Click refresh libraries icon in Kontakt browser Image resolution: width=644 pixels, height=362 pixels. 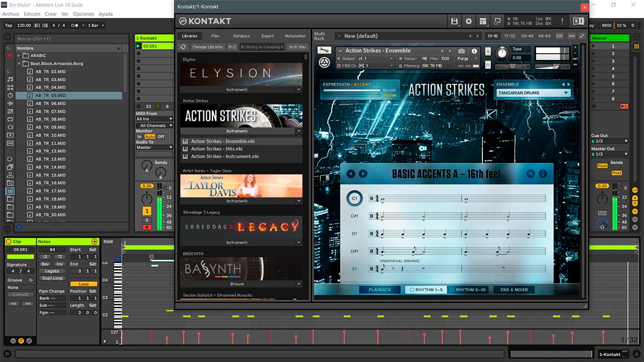click(x=183, y=47)
